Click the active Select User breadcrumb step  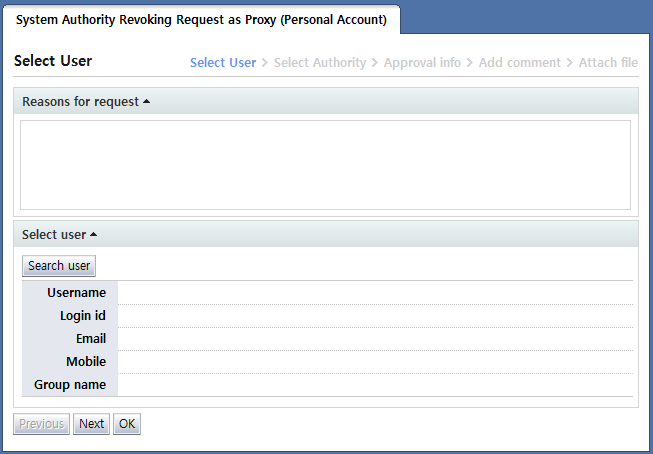[223, 62]
